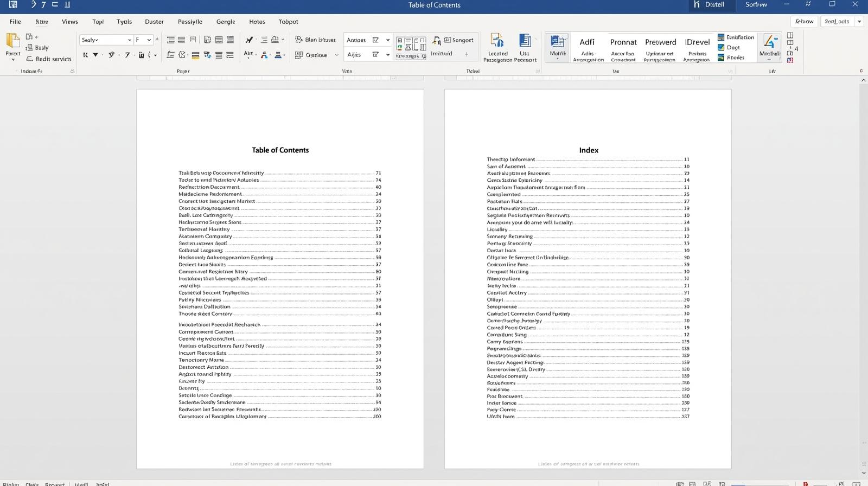Click the Rebow button
This screenshot has width=868, height=486.
804,21
